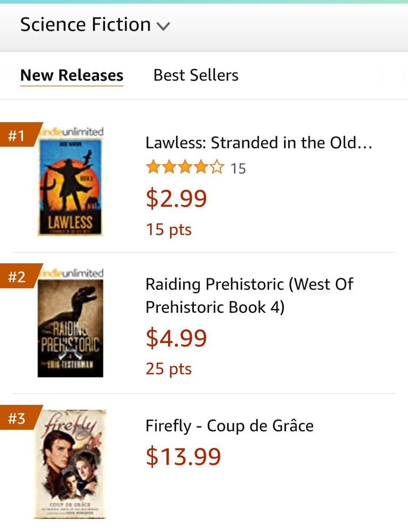Click the $4.99 price for Raiding Prehistoric

click(176, 338)
